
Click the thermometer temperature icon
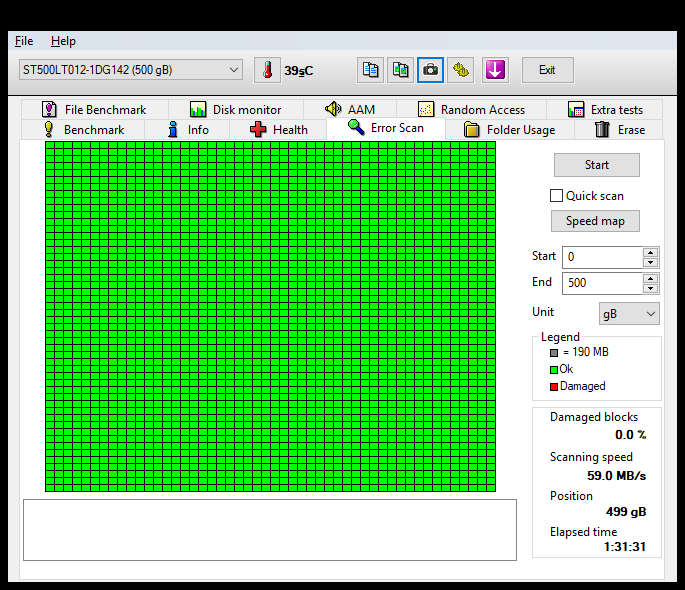(x=267, y=70)
